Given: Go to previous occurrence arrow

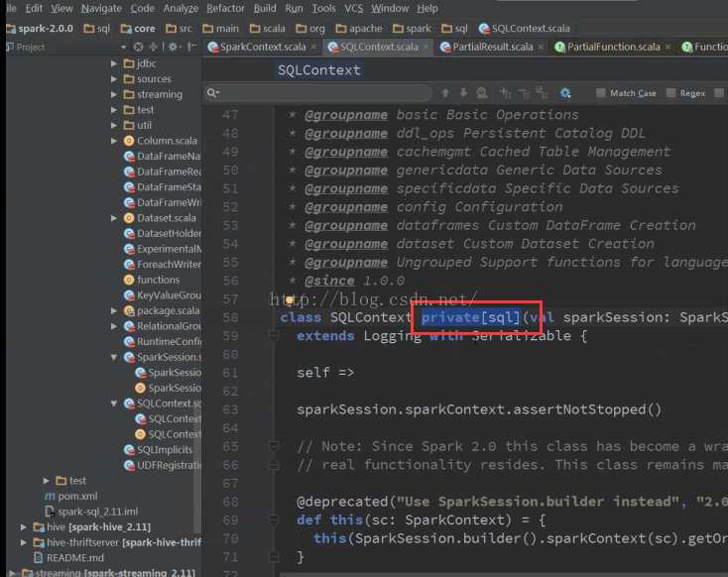Looking at the screenshot, I should click(445, 93).
